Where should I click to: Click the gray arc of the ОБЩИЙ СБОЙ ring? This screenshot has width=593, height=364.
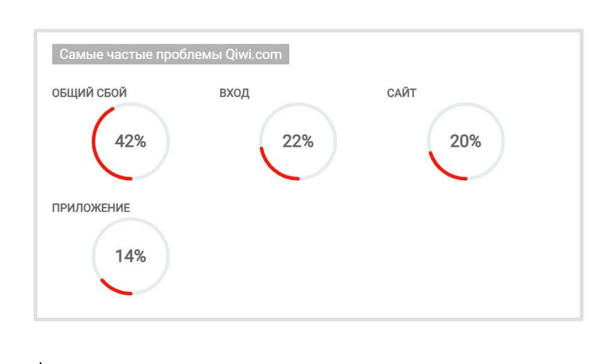coord(168,142)
